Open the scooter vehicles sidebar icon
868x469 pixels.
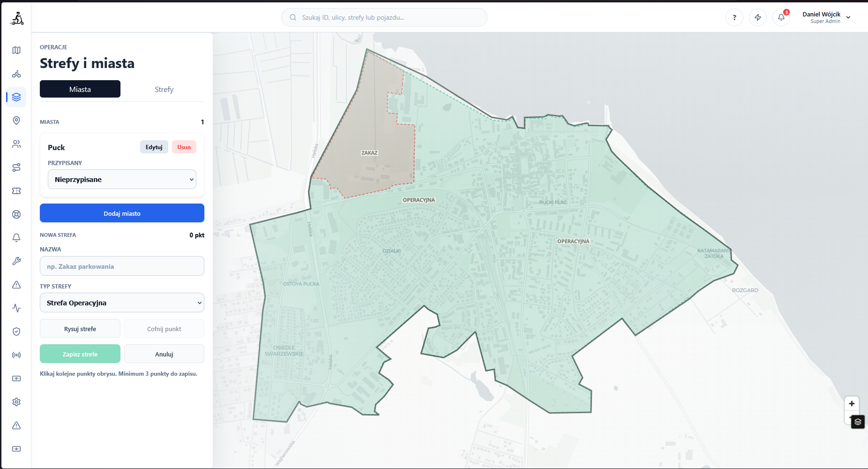16,74
